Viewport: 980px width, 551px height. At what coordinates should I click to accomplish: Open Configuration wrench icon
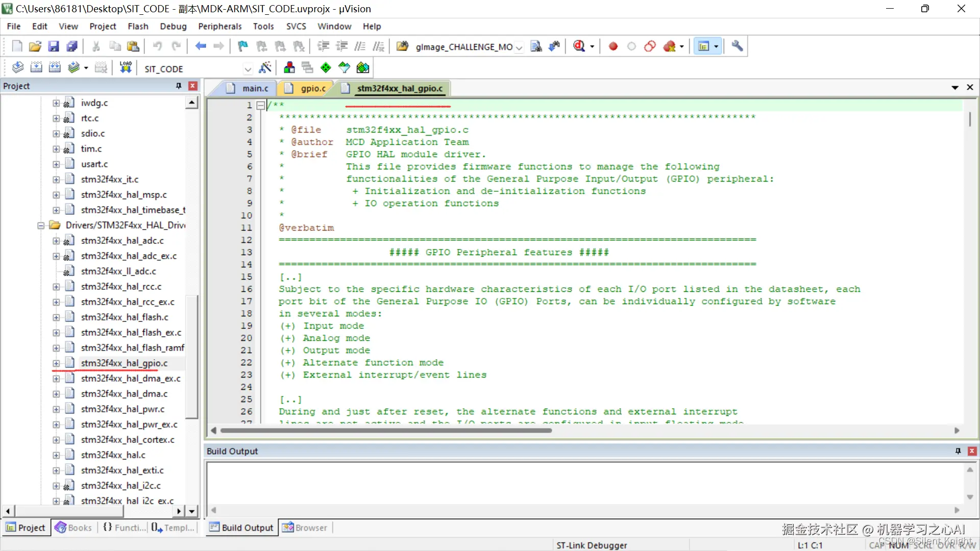click(737, 46)
